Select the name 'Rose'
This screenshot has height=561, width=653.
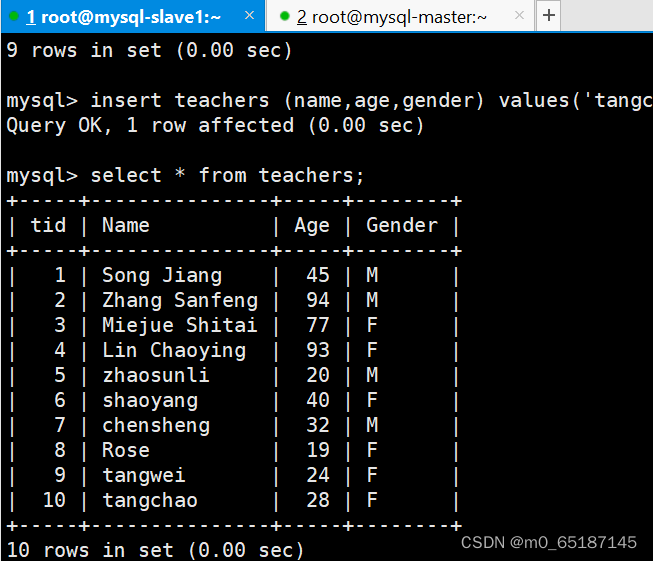(126, 450)
